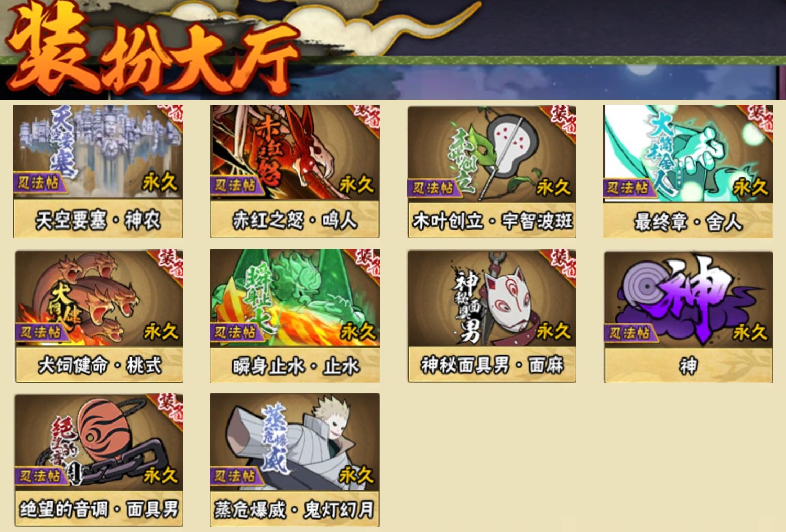Click the 装备 ribbon on 绝望的音调 card

point(171,405)
